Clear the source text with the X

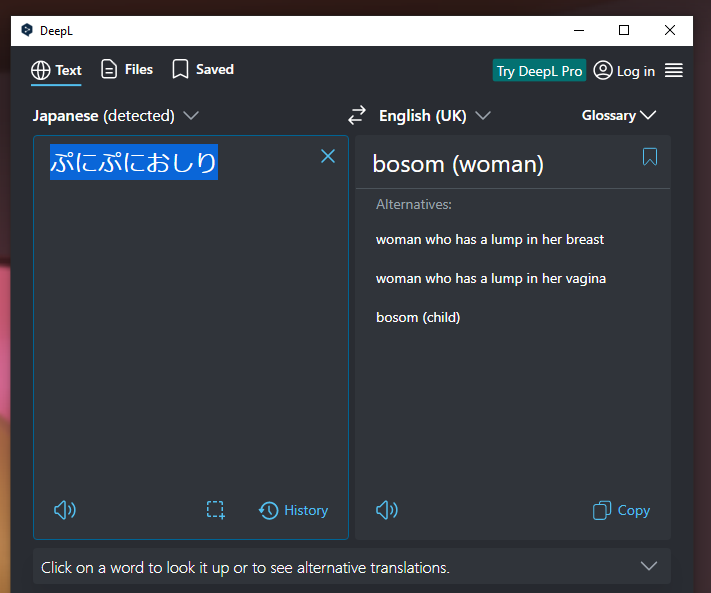[328, 156]
